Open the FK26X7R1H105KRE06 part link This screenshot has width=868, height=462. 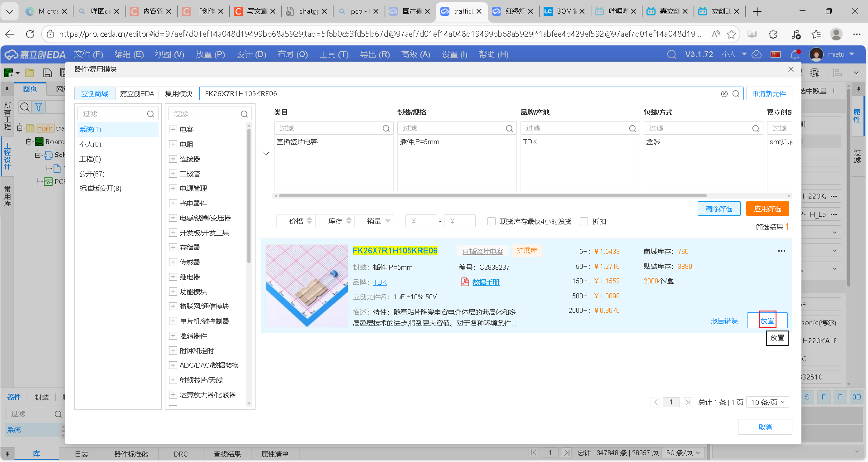point(395,250)
